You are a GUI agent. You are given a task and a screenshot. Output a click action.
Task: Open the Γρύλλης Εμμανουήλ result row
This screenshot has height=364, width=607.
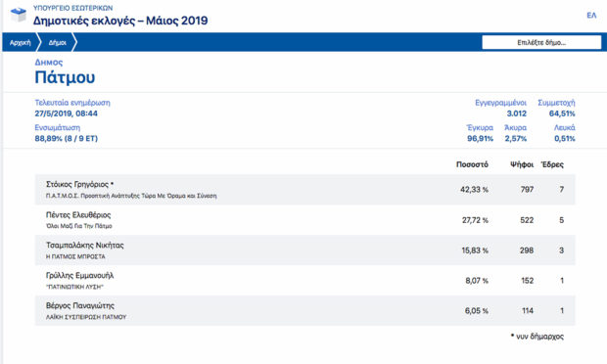point(305,281)
